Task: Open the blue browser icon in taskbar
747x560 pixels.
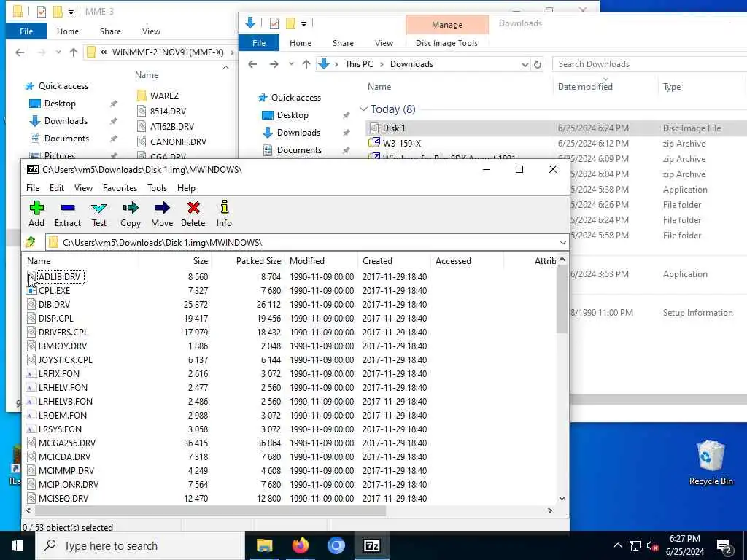Action: tap(336, 545)
